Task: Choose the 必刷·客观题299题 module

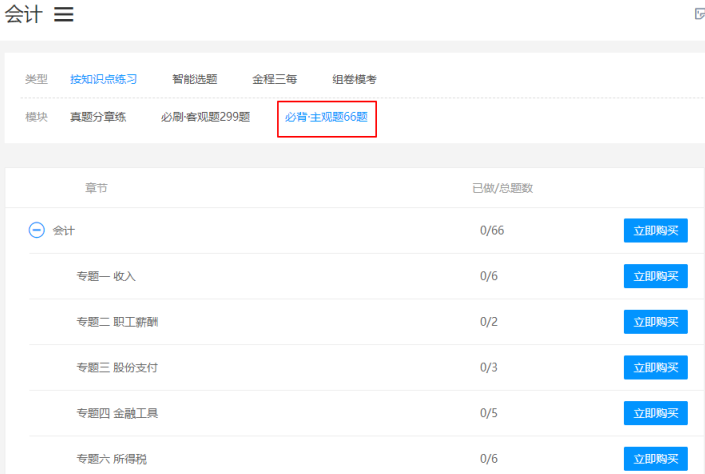Action: tap(205, 117)
